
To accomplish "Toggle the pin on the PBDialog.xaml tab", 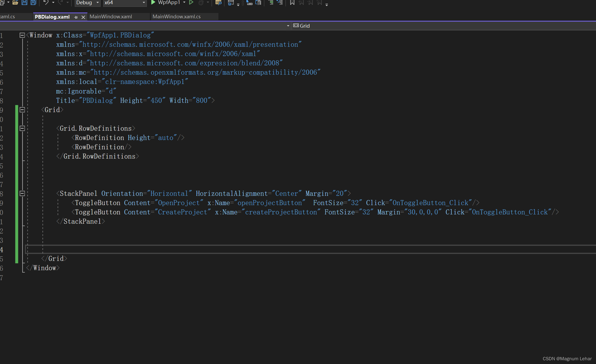I will pyautogui.click(x=76, y=17).
